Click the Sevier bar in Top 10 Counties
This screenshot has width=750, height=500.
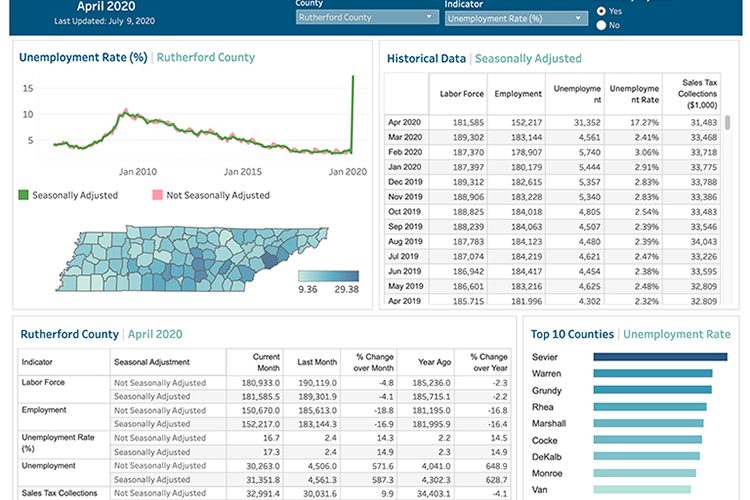click(659, 356)
